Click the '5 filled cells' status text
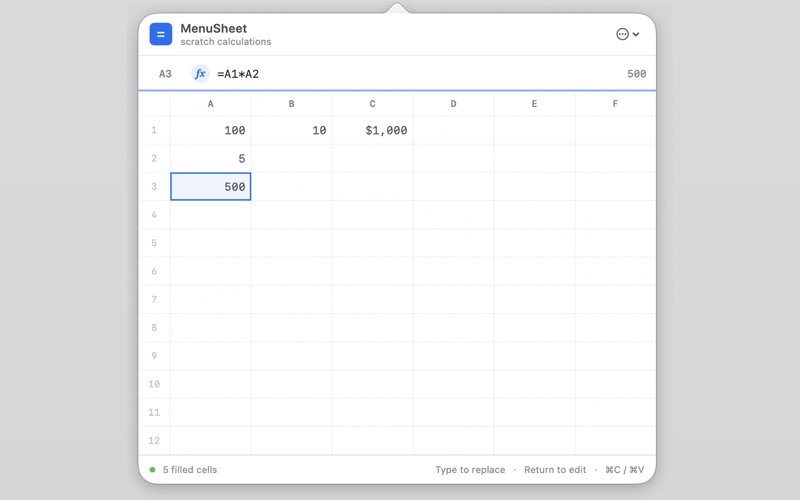 coord(190,469)
